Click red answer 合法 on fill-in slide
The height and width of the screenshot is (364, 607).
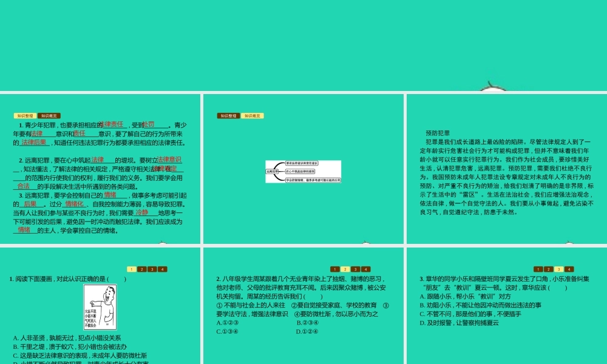(x=24, y=186)
